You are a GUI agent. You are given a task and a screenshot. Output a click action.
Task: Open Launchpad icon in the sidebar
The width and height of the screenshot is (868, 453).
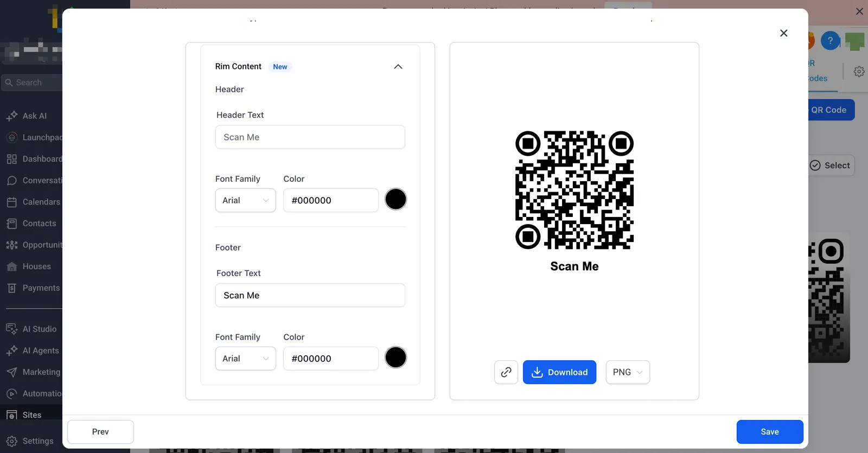point(12,138)
